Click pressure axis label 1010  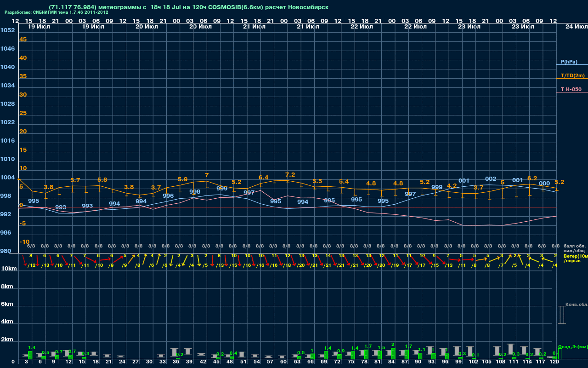point(7,159)
